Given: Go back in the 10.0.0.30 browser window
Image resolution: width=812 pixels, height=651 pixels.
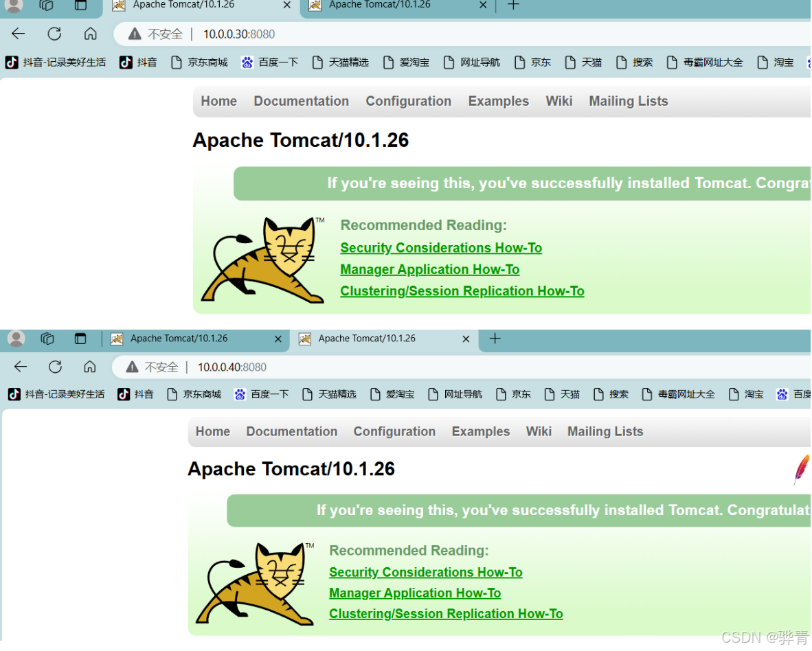Looking at the screenshot, I should (19, 34).
